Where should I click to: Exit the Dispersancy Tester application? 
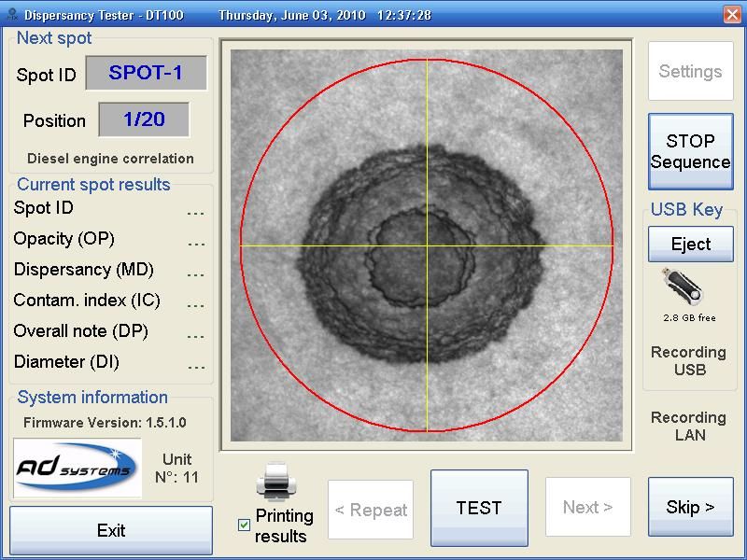(111, 530)
